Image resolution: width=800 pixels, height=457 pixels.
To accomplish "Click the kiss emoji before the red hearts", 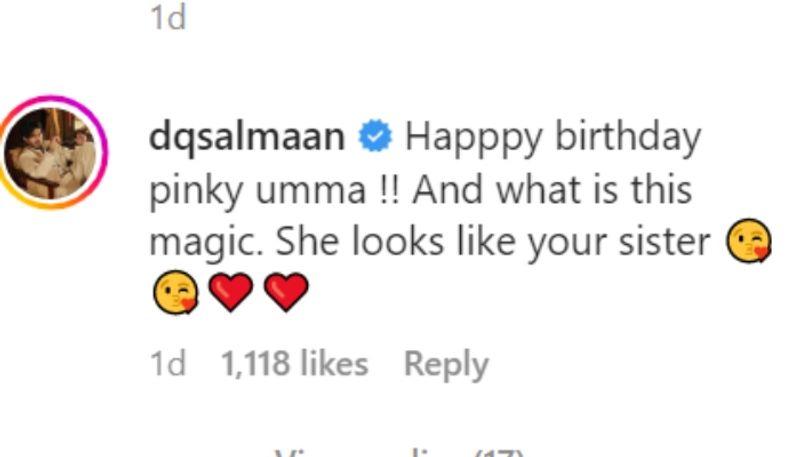I will click(176, 294).
